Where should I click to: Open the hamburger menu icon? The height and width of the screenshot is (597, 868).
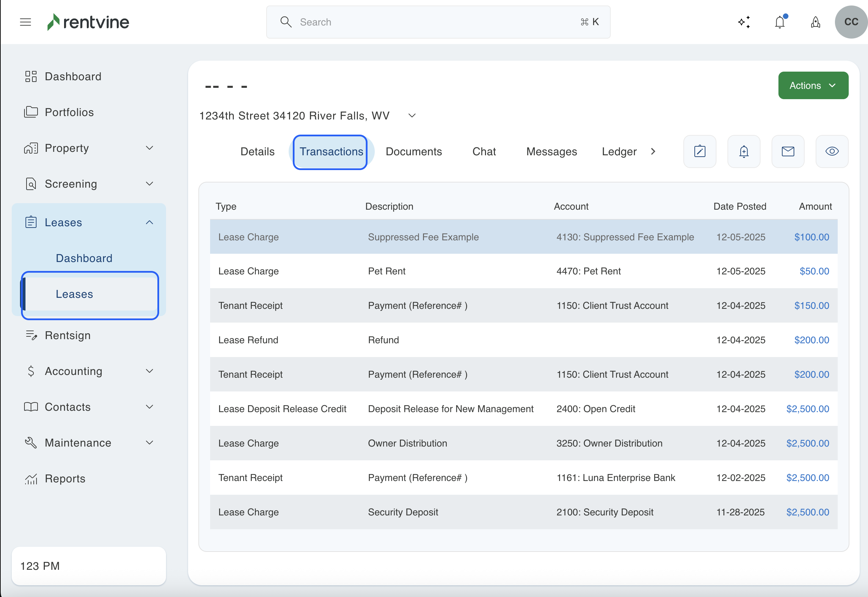click(25, 22)
